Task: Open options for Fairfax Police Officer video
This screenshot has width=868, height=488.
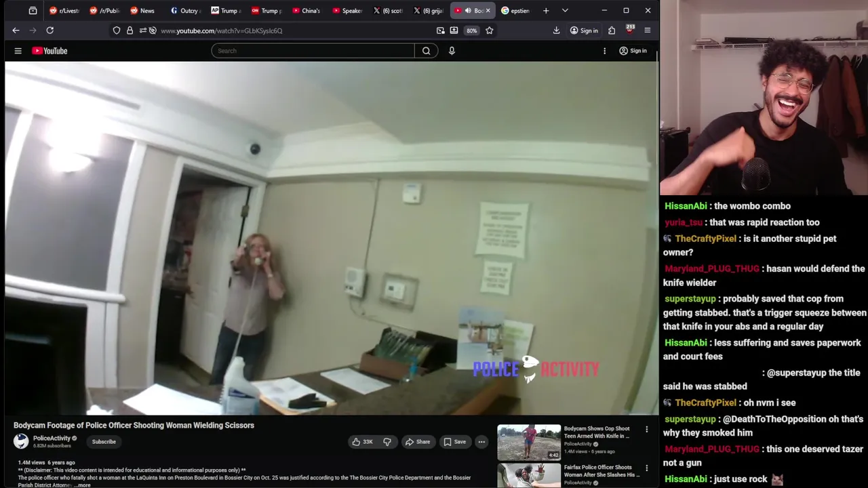Action: [x=646, y=468]
